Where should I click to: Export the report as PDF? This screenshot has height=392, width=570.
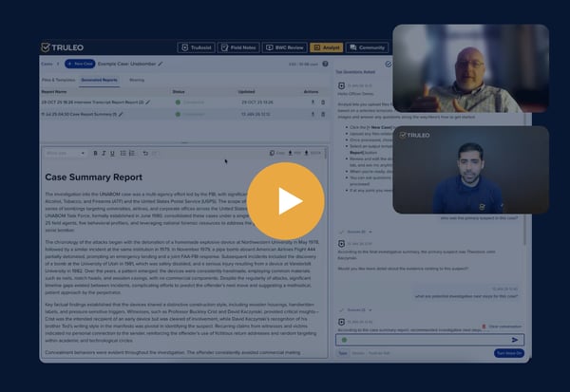click(x=294, y=153)
